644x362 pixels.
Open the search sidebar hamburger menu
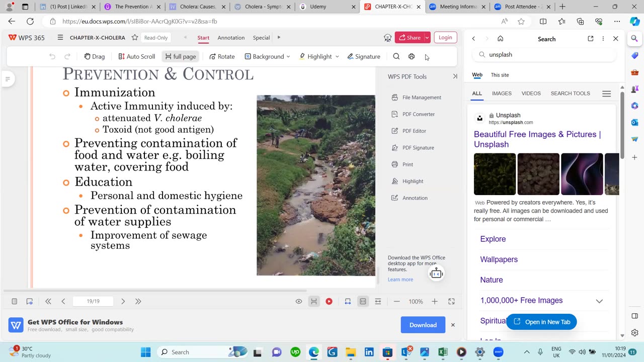(x=606, y=94)
